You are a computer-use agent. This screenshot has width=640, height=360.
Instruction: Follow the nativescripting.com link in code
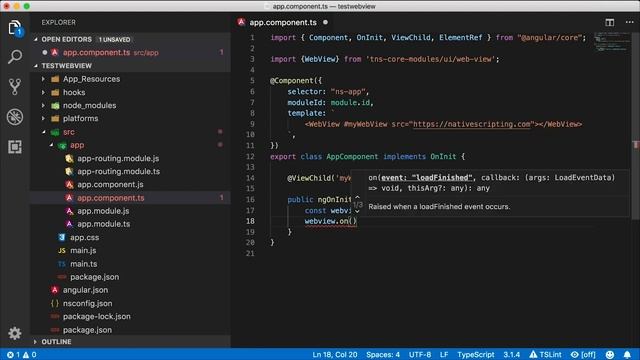(471, 124)
